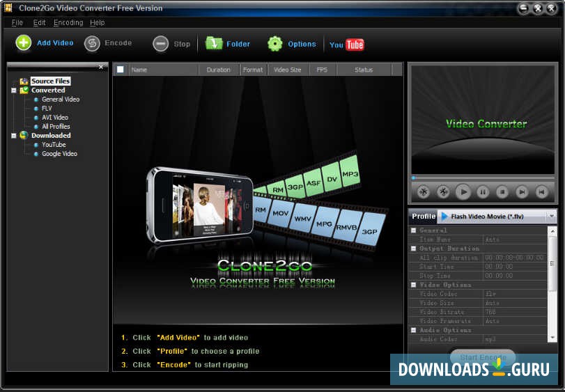Click the Duration column header
This screenshot has width=565, height=392.
tap(219, 70)
